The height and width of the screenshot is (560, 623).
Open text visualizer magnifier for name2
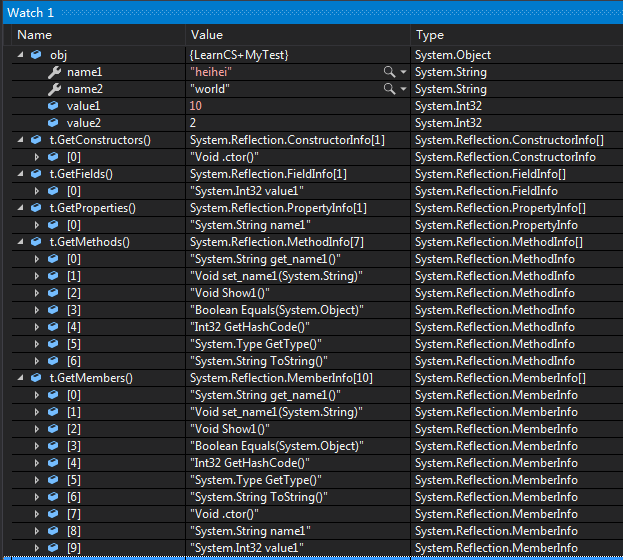(389, 89)
